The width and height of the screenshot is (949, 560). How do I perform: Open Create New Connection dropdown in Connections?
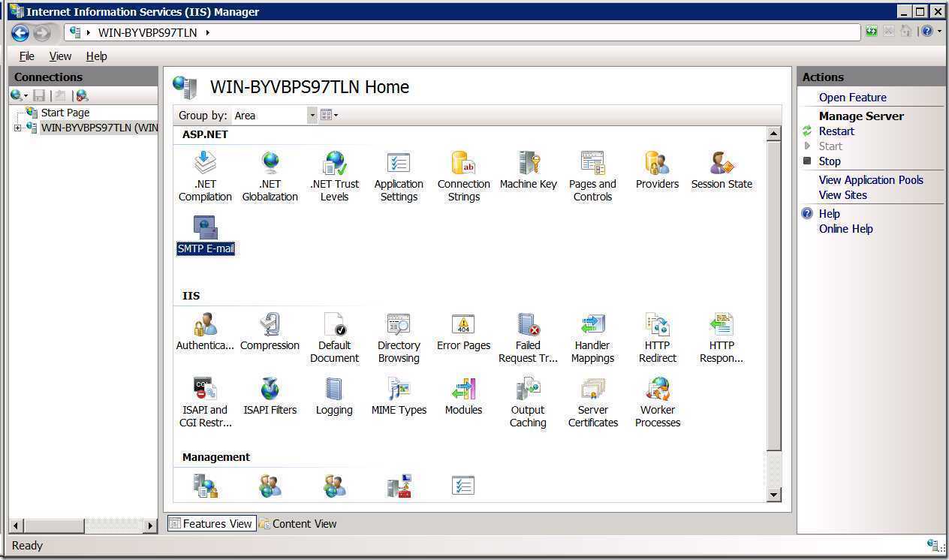19,95
